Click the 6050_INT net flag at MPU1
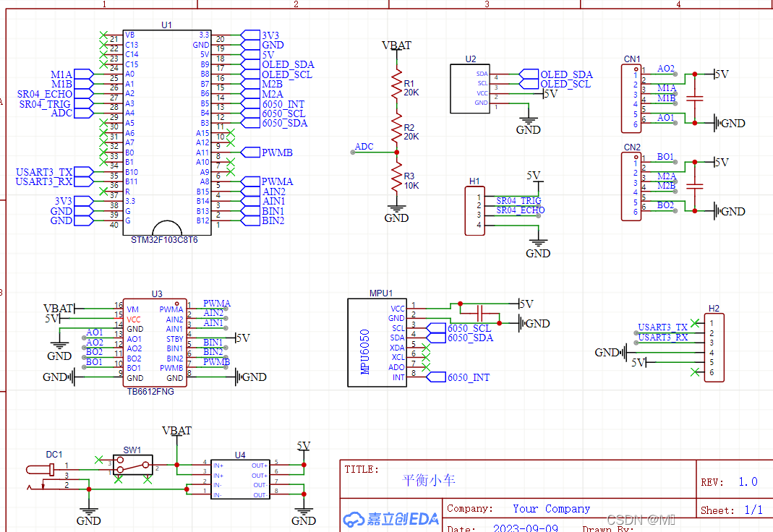773x532 pixels. coord(468,377)
